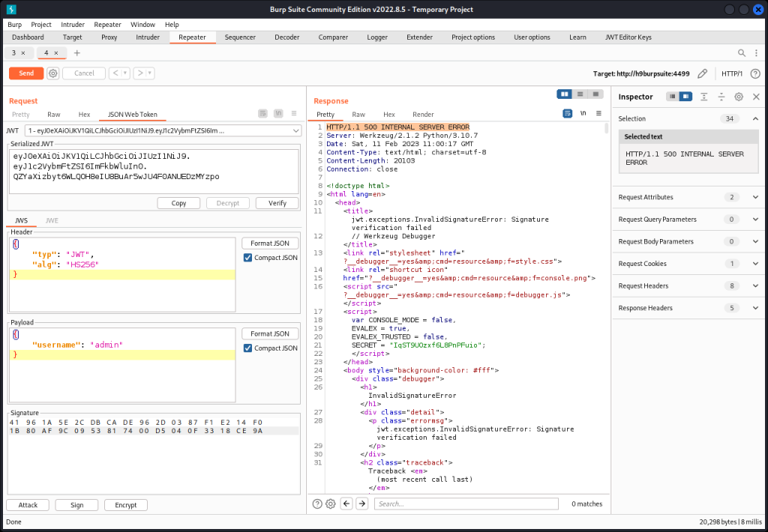Viewport: 768px width, 532px height.
Task: Click the search magnifier icon in the tab bar
Action: tap(742, 53)
